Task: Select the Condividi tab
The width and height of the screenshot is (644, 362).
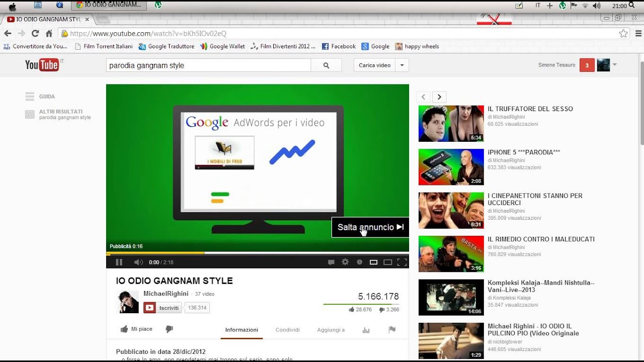Action: coord(288,330)
